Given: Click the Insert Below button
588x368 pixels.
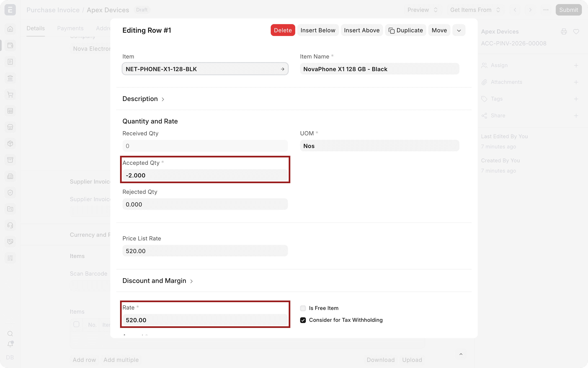Looking at the screenshot, I should [318, 30].
